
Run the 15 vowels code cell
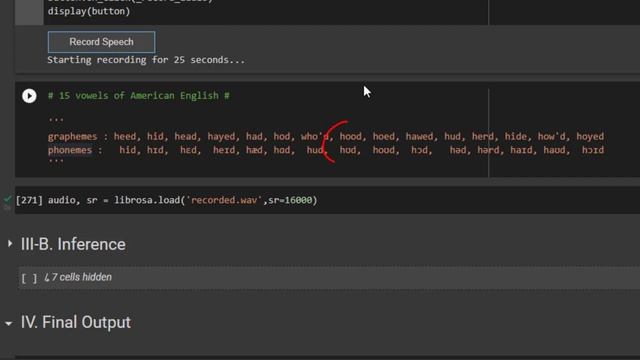pos(29,96)
